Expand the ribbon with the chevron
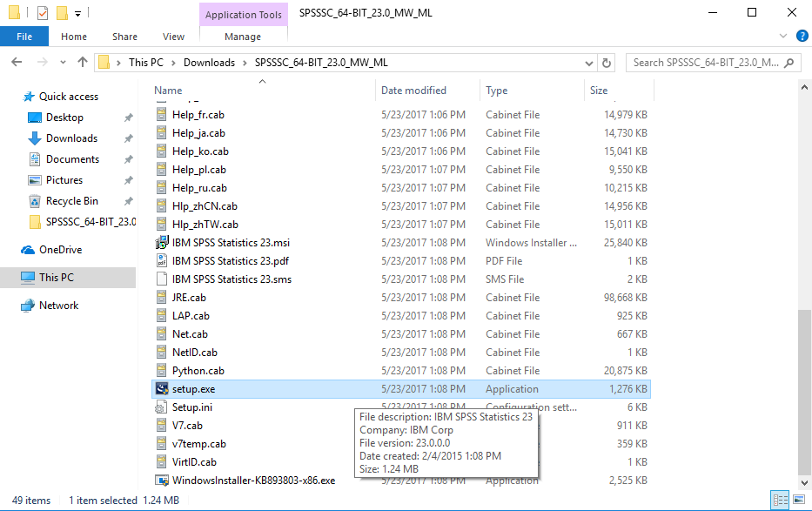This screenshot has width=812, height=511. [783, 36]
